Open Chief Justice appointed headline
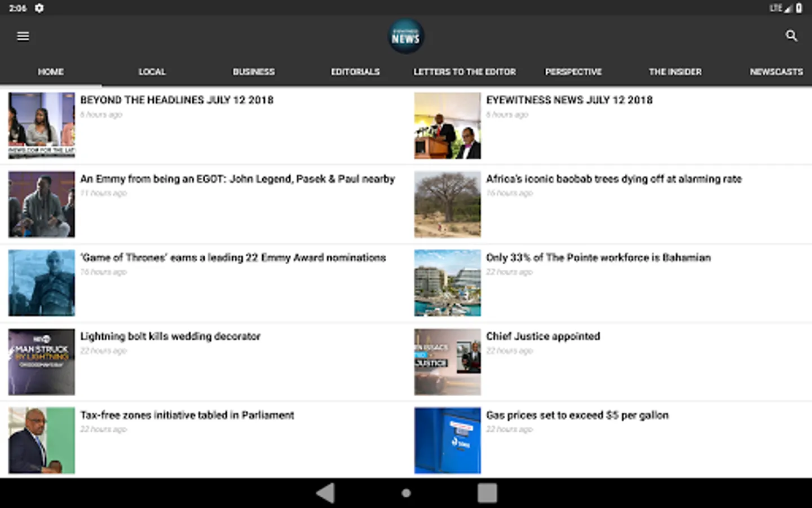 543,336
